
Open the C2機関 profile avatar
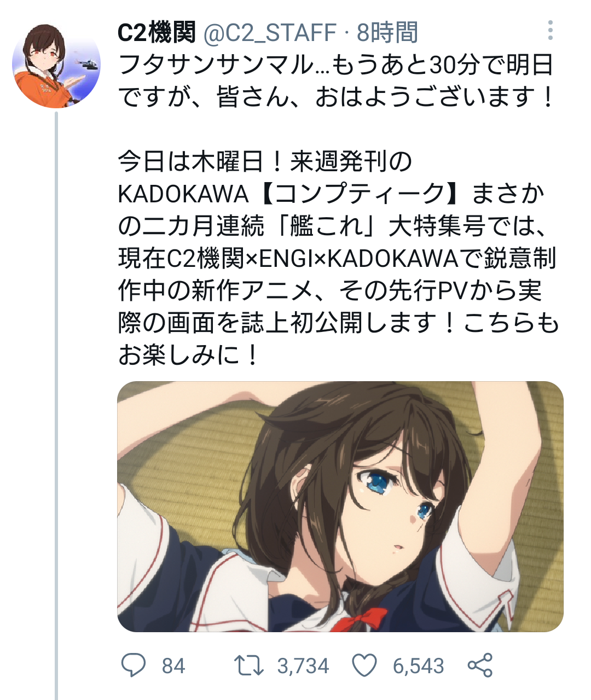(x=56, y=65)
